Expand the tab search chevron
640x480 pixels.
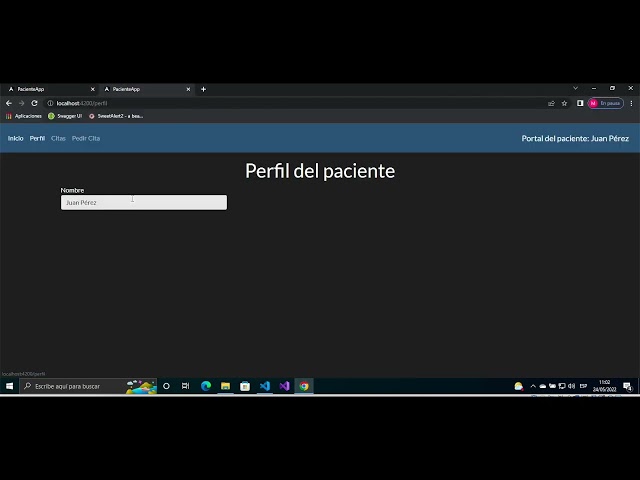[x=576, y=88]
